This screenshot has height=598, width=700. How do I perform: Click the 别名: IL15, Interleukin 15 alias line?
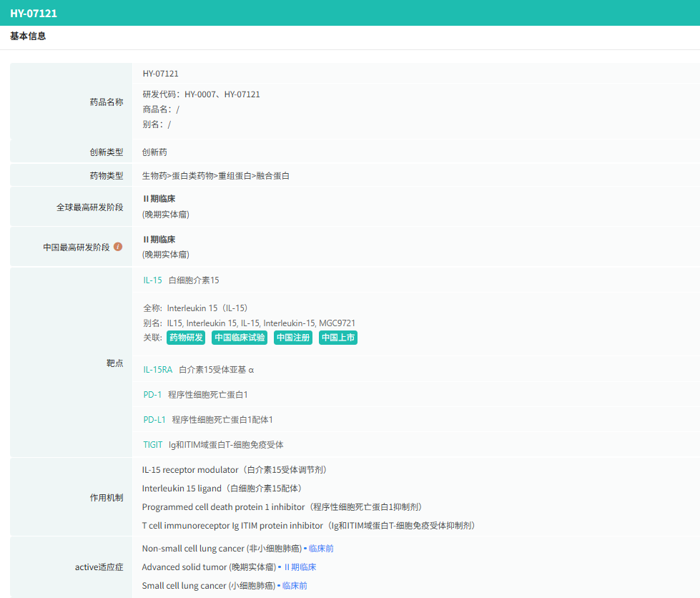click(249, 323)
